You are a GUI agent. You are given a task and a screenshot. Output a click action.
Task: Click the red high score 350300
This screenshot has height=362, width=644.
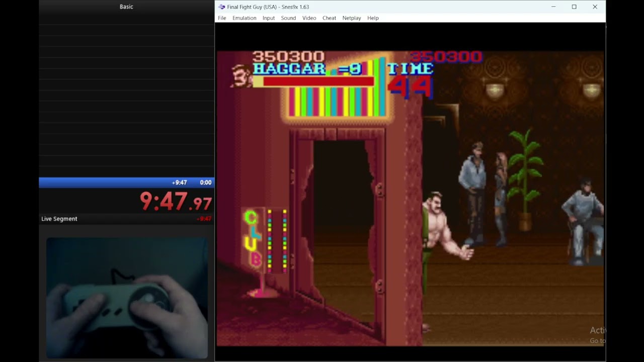pyautogui.click(x=446, y=56)
